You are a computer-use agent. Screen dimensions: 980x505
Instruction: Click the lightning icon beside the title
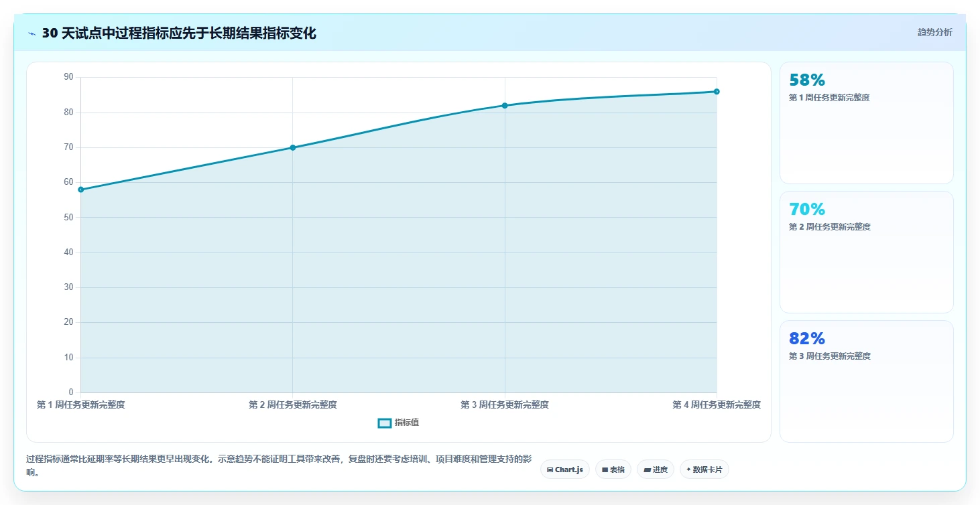point(32,33)
